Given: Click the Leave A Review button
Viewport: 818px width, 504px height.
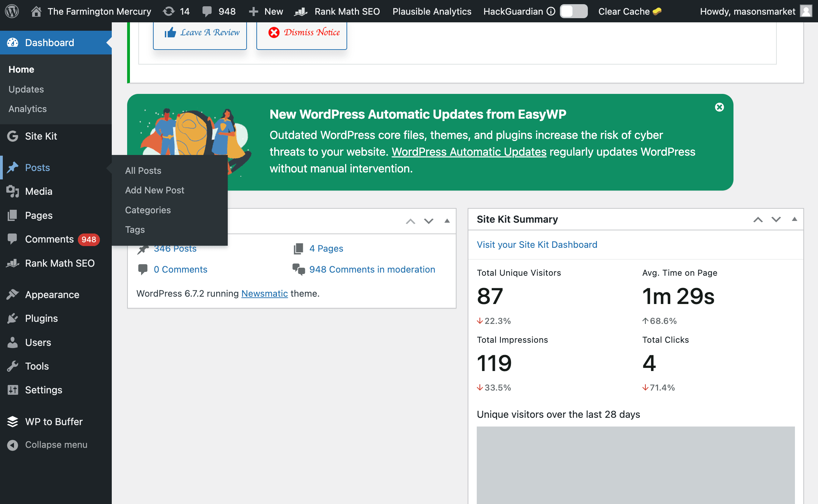Looking at the screenshot, I should click(200, 33).
